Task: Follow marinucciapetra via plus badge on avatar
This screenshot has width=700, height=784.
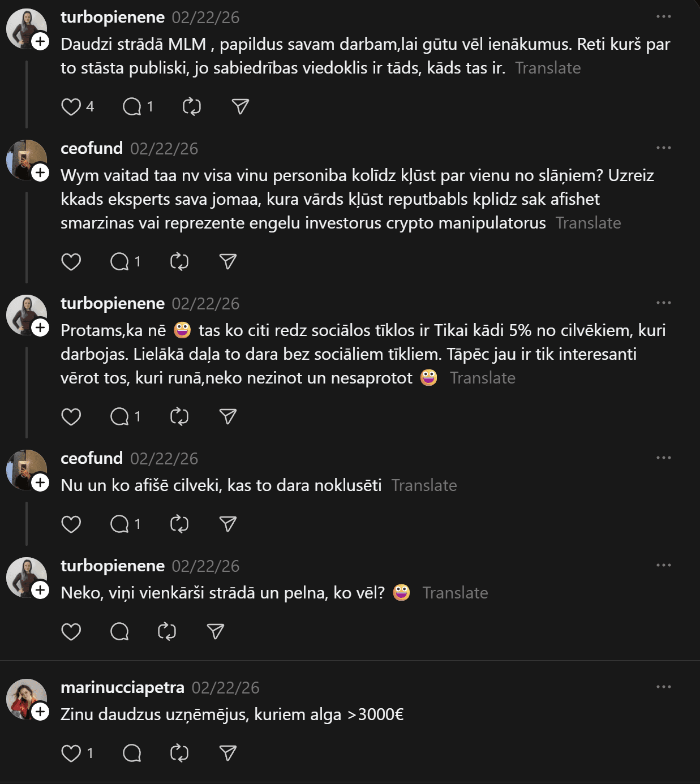Action: 40,712
